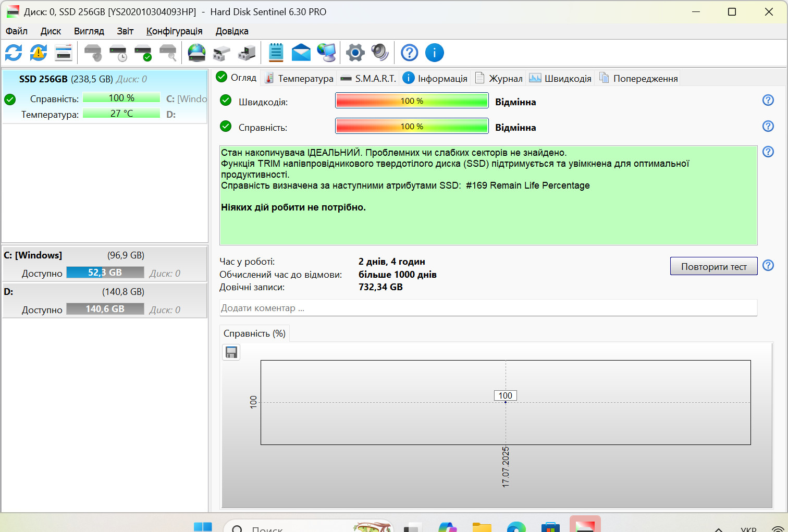Screen dimensions: 788x532
Task: Open the Звіт menu
Action: (125, 31)
